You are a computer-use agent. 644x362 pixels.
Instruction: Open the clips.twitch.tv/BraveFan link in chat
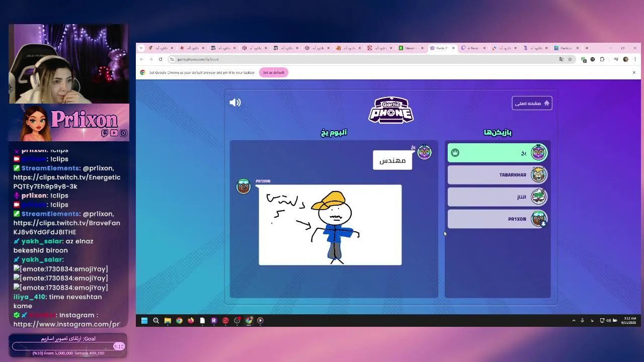67,228
